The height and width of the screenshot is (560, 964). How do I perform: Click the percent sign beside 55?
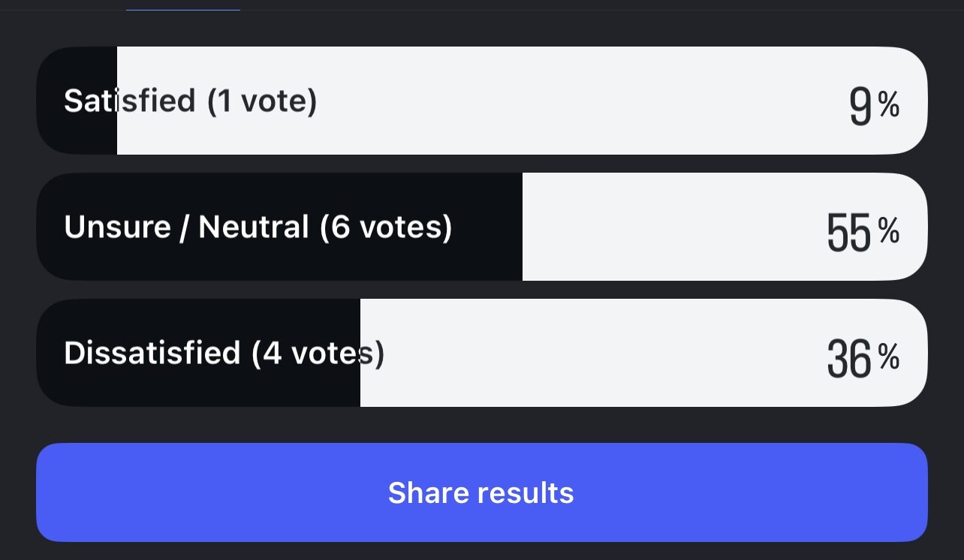coord(889,231)
